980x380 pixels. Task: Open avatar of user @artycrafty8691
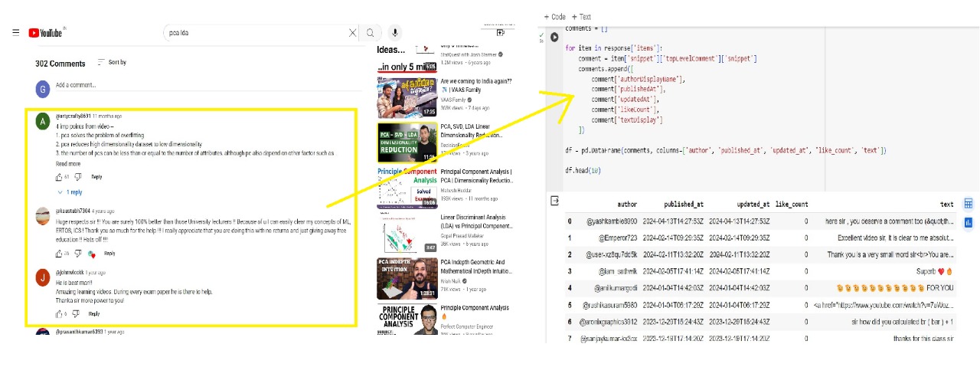tap(43, 122)
